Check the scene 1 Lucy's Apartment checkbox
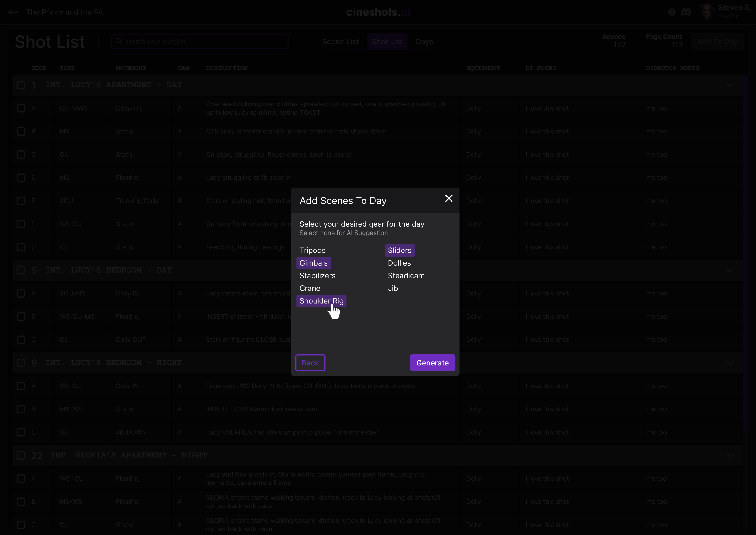 (21, 85)
